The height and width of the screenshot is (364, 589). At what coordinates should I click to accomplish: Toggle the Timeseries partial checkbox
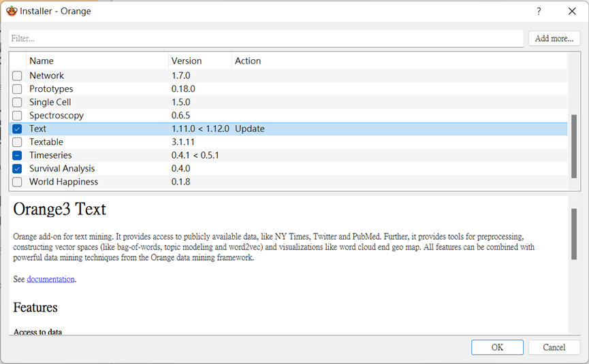pos(17,155)
